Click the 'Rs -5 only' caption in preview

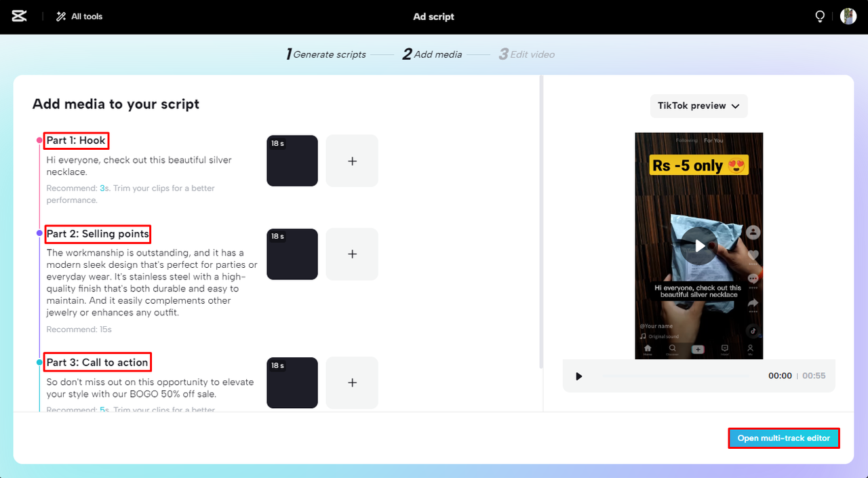pyautogui.click(x=698, y=165)
